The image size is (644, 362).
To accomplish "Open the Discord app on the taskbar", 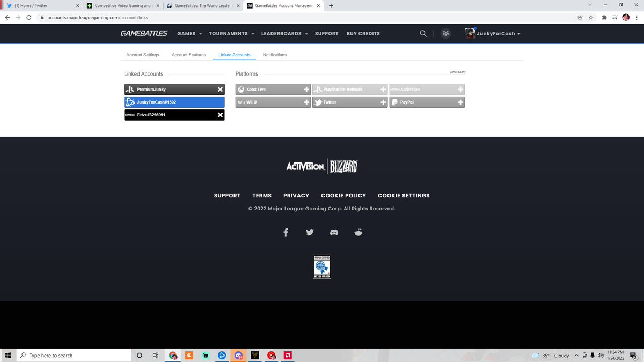I will 239,355.
